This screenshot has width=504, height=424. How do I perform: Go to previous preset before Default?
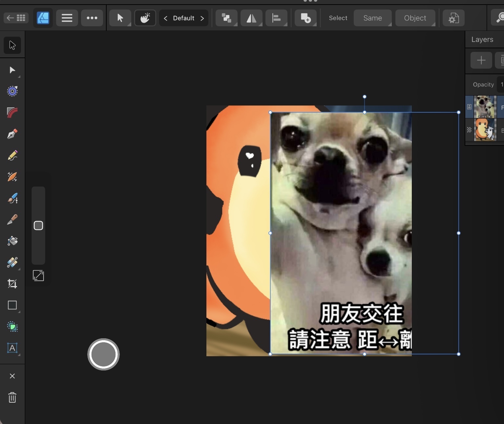click(166, 18)
